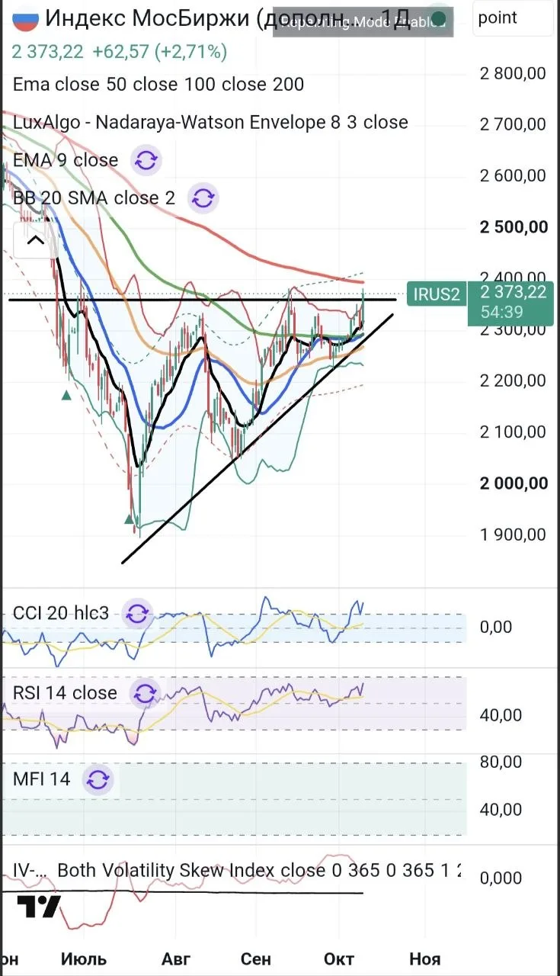
Task: Tap the refresh icon beside BB 20 SMA
Action: pyautogui.click(x=203, y=198)
